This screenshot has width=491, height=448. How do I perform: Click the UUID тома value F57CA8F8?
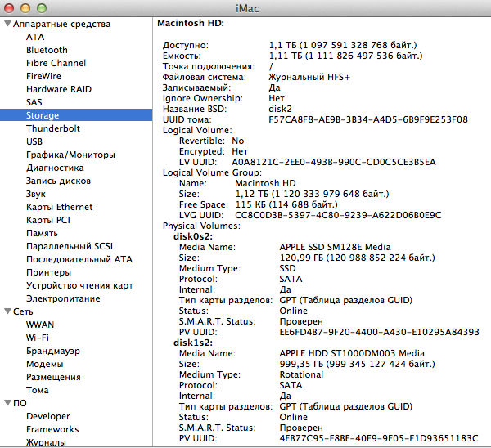pos(368,119)
